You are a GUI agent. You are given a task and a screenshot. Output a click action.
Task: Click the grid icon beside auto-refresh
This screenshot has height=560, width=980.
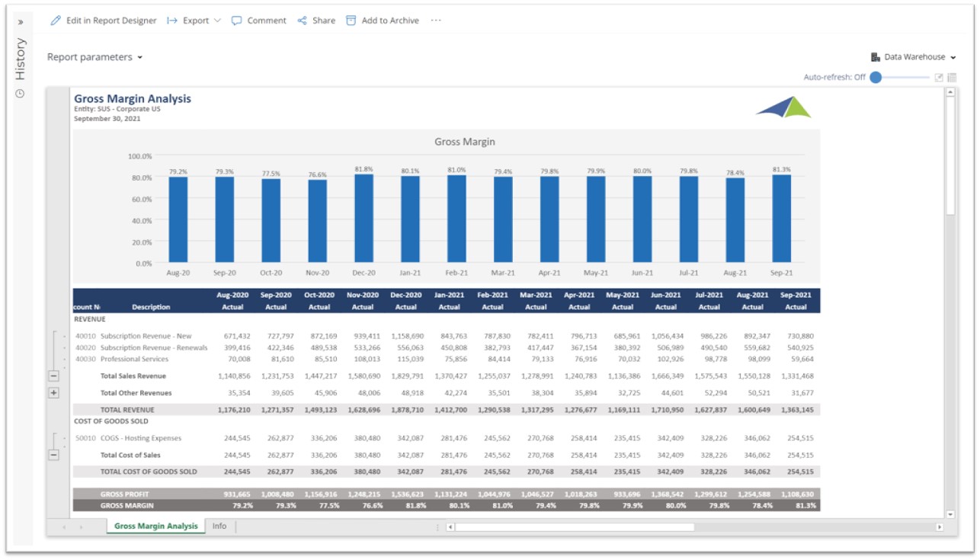tap(952, 78)
